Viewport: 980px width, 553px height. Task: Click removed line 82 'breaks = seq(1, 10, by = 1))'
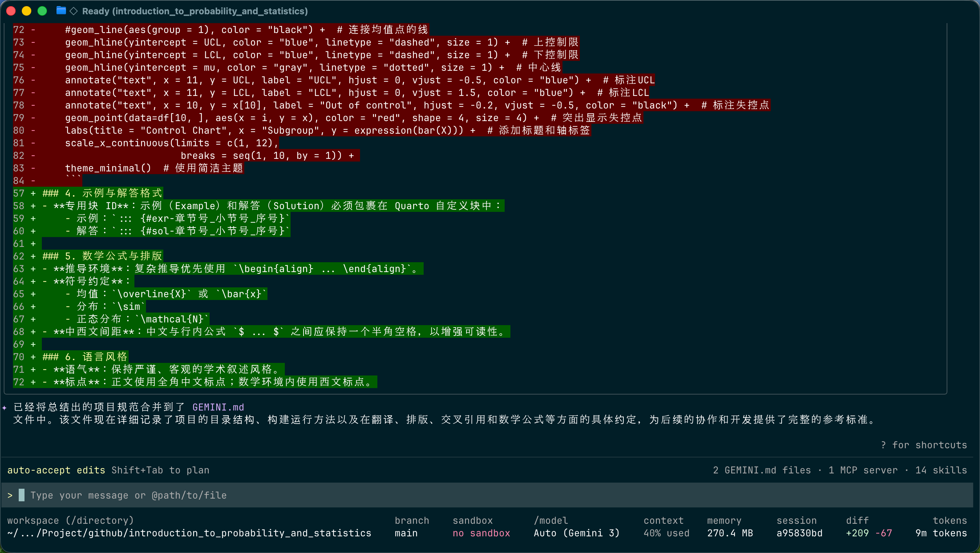186,155
